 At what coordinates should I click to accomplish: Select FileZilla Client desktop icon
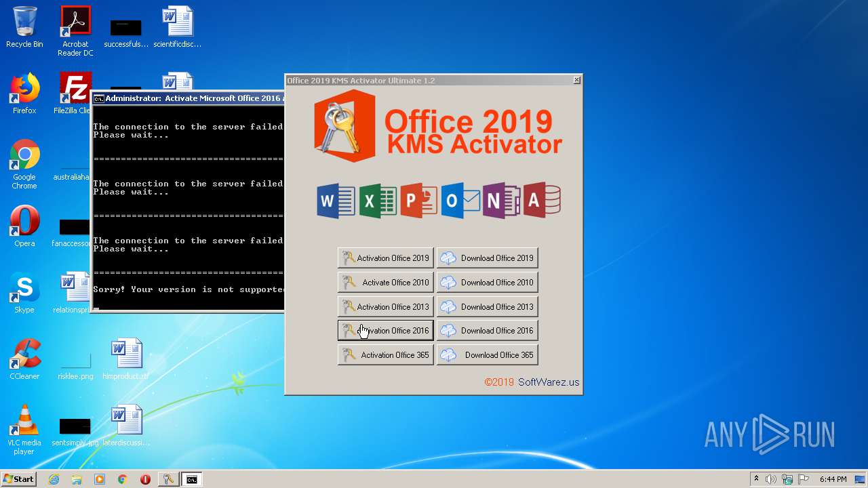pyautogui.click(x=73, y=94)
